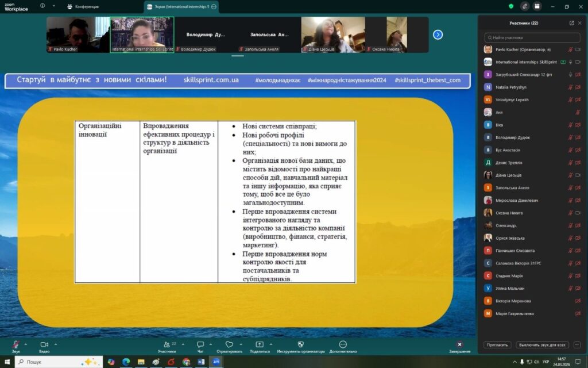Screen dimensions: 588x368
Task: Click the red Завершение end meeting icon
Action: (x=459, y=344)
